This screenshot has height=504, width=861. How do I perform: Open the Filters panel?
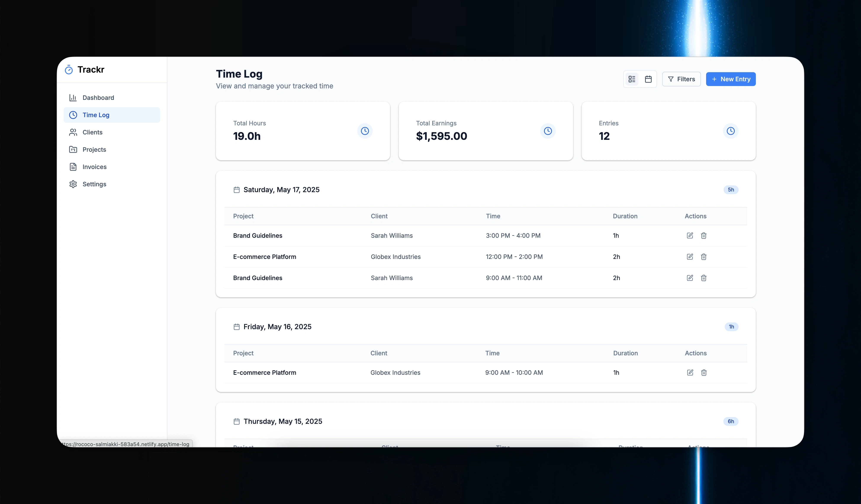pyautogui.click(x=681, y=79)
